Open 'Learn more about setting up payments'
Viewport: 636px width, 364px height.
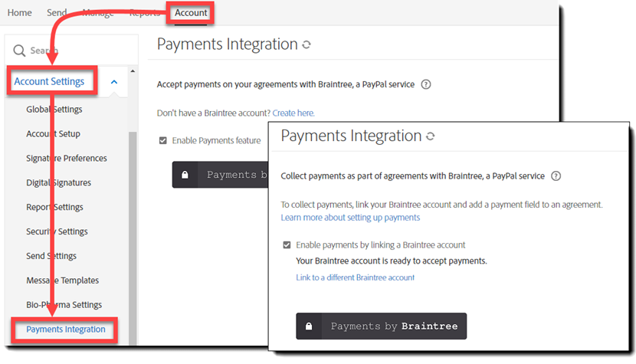click(350, 218)
